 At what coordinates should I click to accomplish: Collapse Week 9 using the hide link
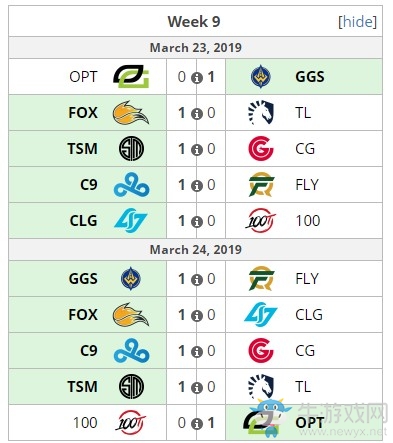[x=357, y=22]
